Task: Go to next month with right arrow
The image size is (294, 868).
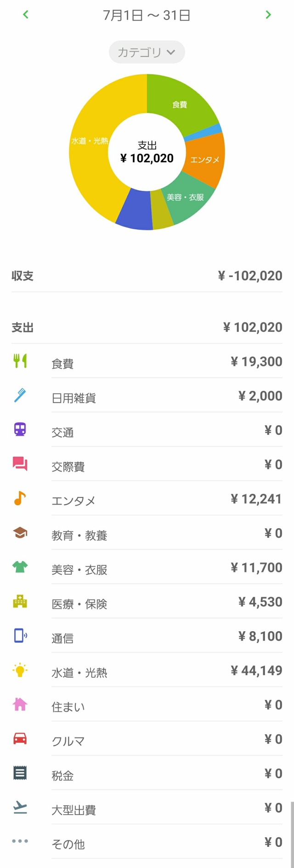Action: 268,15
